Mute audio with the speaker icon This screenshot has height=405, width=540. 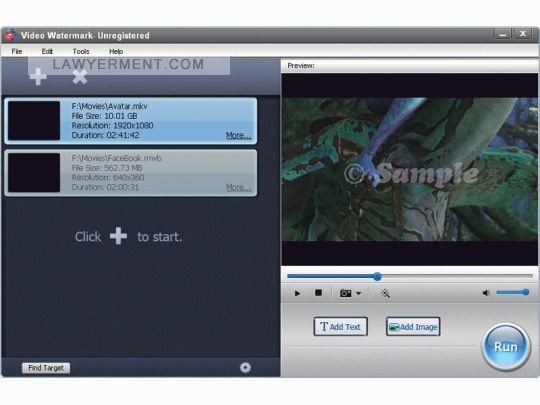486,293
